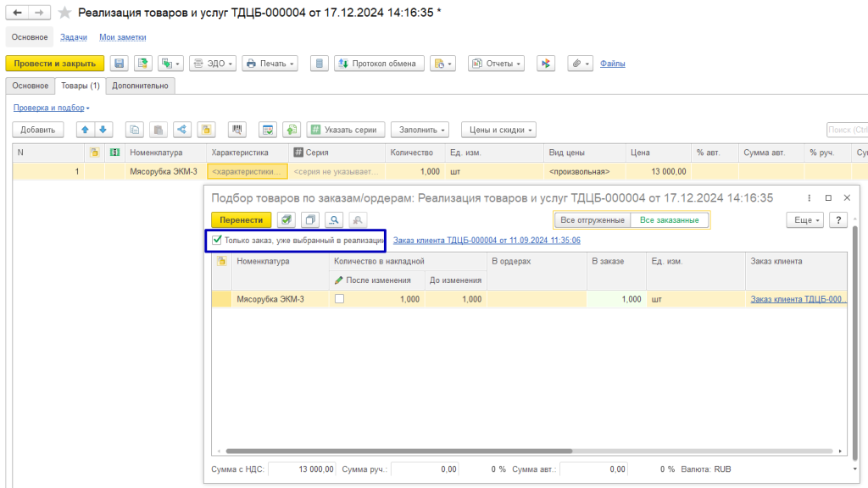Move row down with the down arrow icon

103,130
